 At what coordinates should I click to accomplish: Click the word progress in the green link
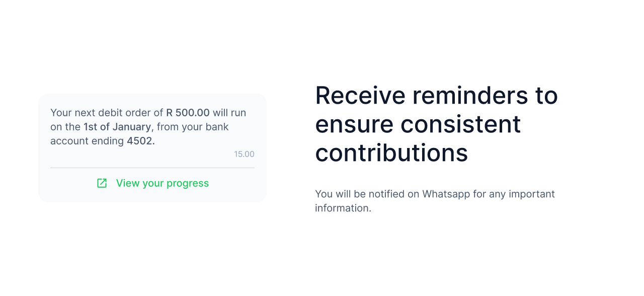pyautogui.click(x=187, y=183)
